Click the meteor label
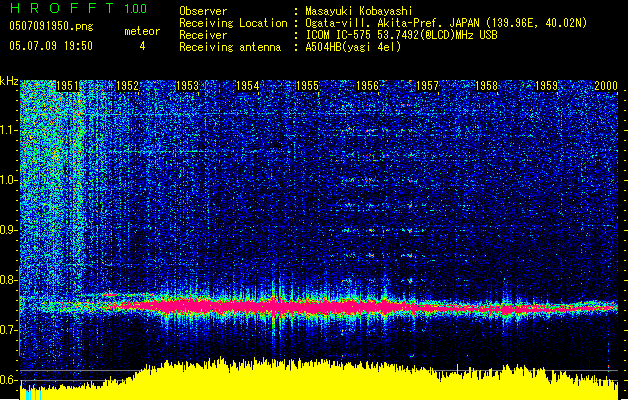 142,31
